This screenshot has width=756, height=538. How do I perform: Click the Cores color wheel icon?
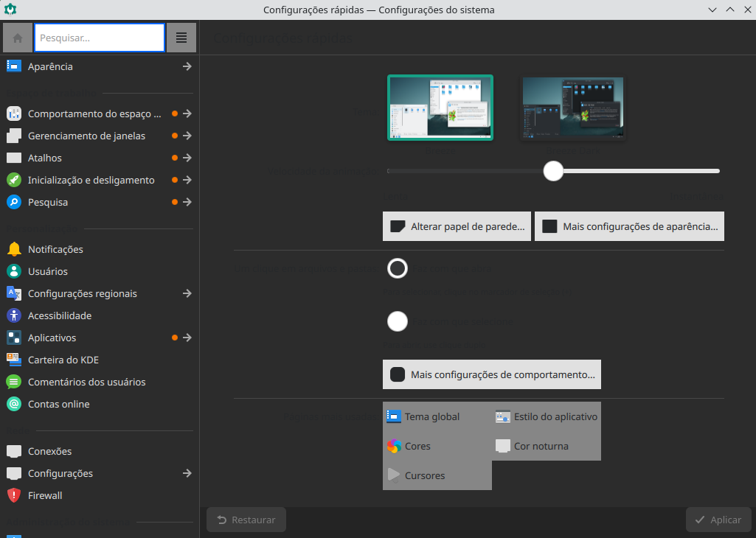click(x=394, y=446)
